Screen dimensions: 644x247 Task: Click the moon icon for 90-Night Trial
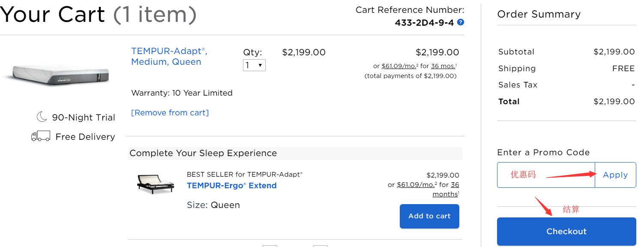coord(42,117)
